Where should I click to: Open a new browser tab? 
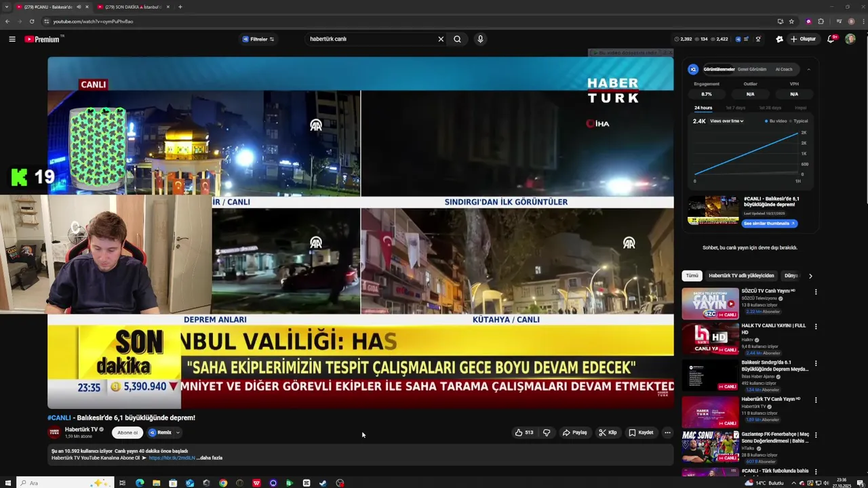click(x=180, y=7)
